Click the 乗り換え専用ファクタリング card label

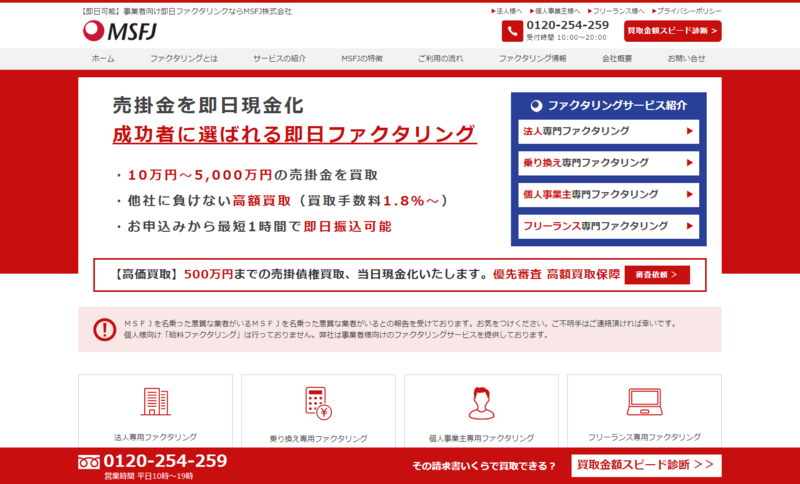318,438
